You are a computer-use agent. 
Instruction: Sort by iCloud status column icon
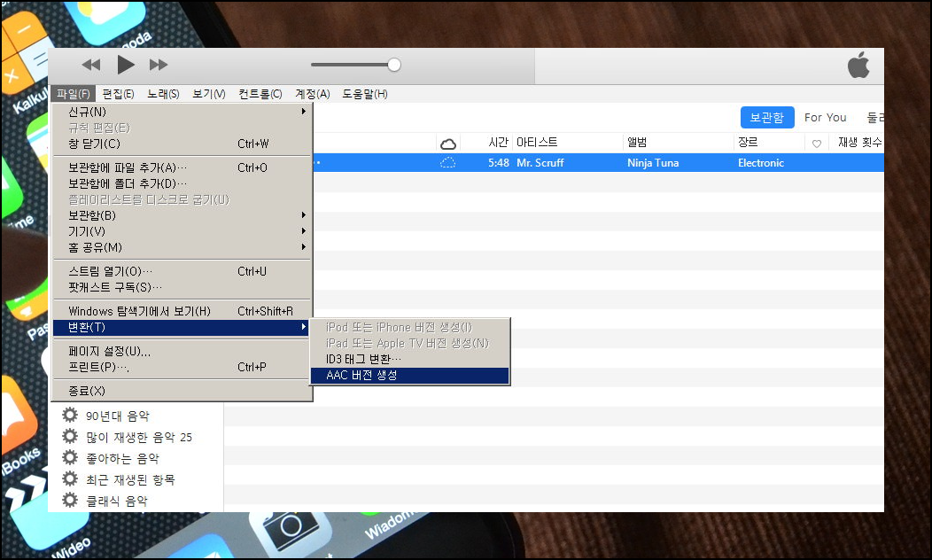coord(448,144)
